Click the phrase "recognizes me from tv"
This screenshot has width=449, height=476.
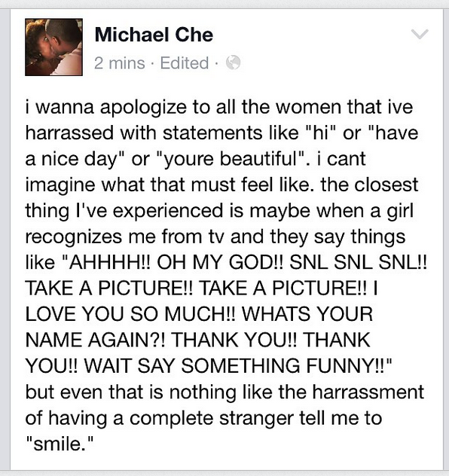124,236
